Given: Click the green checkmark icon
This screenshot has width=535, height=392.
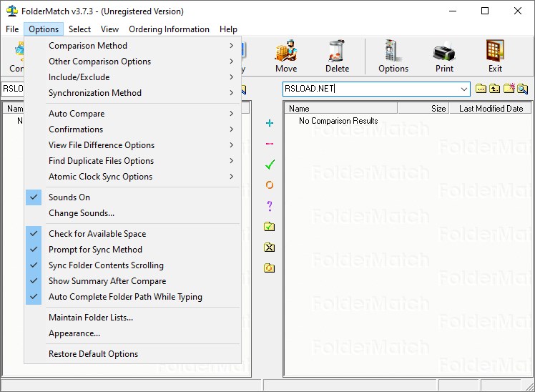Looking at the screenshot, I should click(270, 165).
